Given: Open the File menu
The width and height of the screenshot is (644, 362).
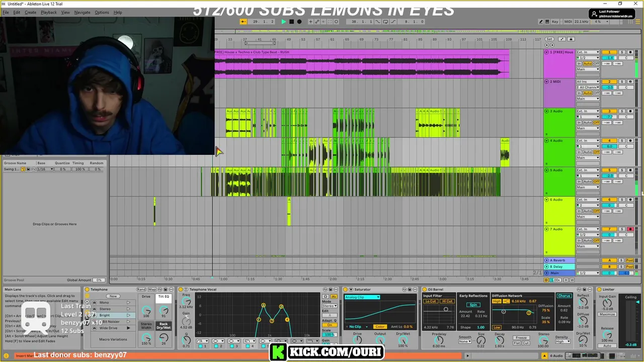Looking at the screenshot, I should click(6, 12).
